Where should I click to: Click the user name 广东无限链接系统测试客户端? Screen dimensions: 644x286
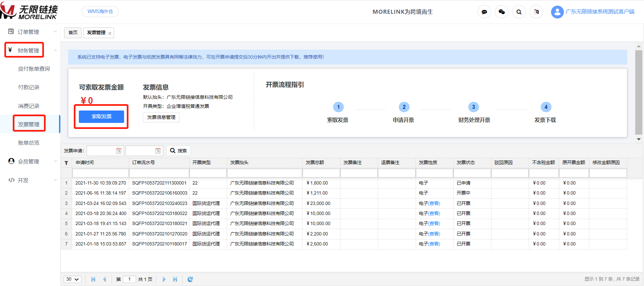click(600, 12)
